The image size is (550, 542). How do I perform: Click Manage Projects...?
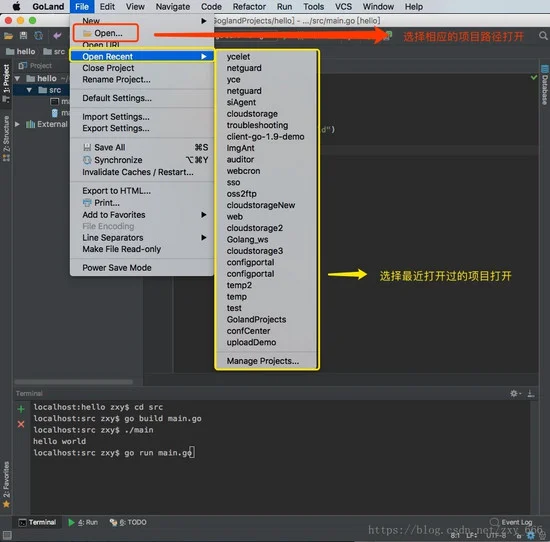click(267, 361)
